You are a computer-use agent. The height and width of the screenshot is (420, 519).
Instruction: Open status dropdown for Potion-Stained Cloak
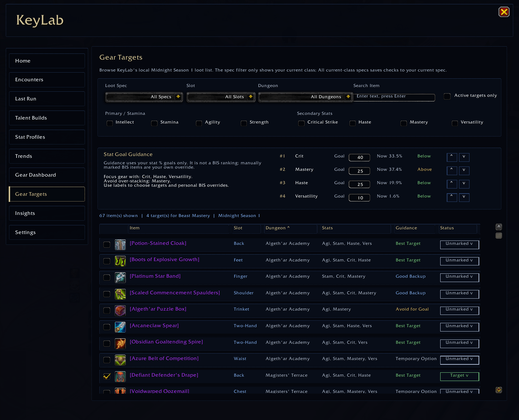(459, 244)
